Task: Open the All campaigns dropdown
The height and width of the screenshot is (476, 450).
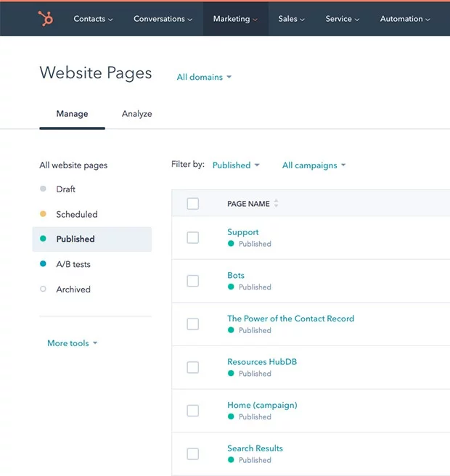Action: click(314, 165)
